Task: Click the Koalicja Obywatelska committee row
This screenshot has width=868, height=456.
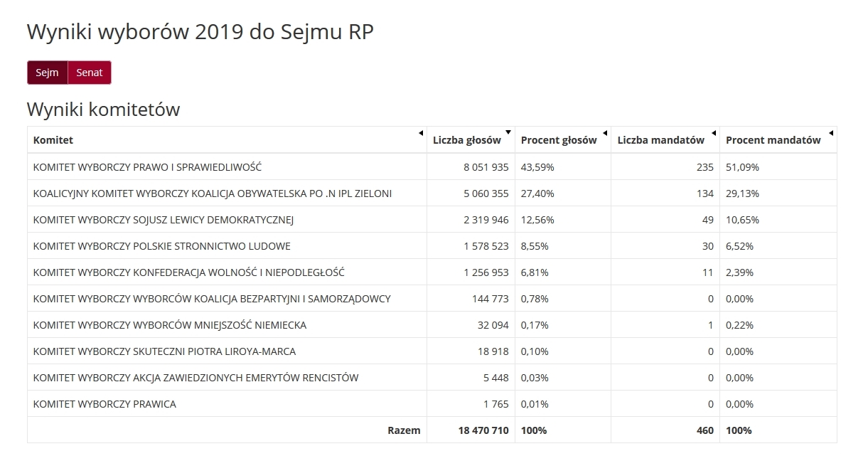Action: (x=212, y=193)
